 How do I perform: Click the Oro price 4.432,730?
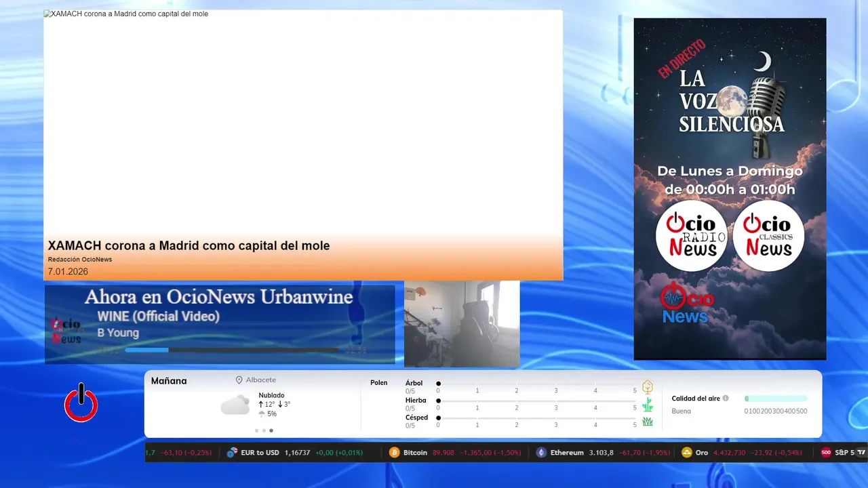tap(730, 453)
